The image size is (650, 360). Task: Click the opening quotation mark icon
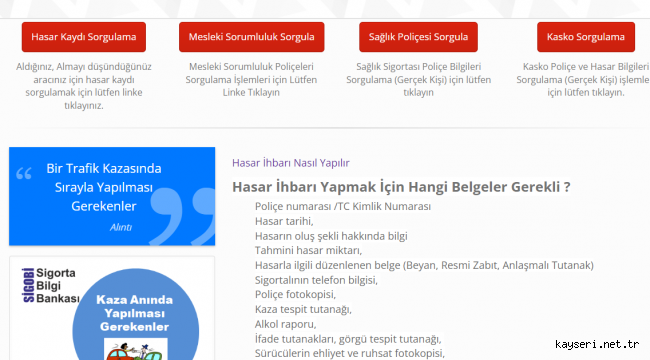point(24,173)
